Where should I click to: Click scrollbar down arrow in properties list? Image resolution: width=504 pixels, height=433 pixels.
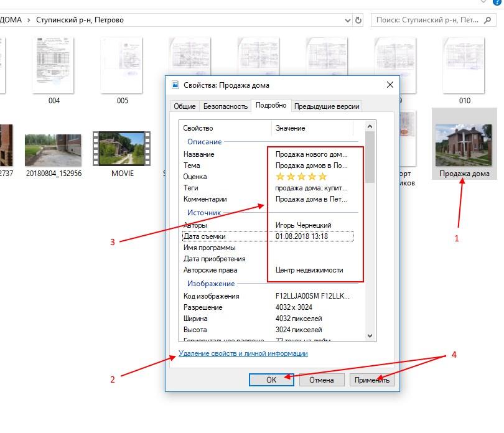pyautogui.click(x=370, y=336)
